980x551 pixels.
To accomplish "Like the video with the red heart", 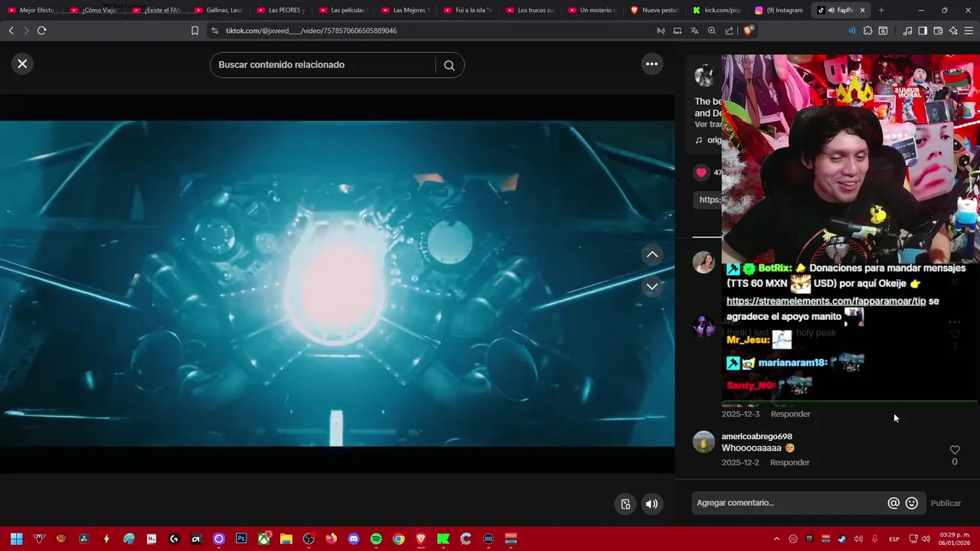I will 701,172.
